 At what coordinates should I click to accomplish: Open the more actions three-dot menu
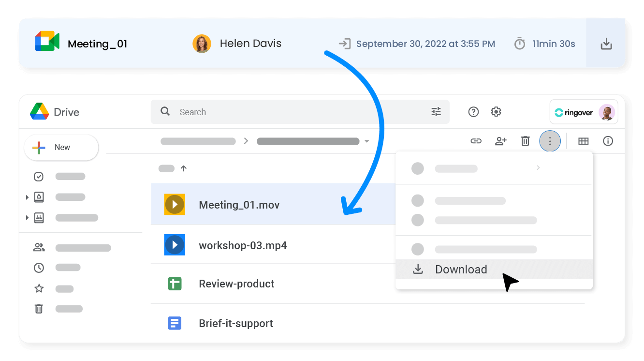(x=550, y=141)
